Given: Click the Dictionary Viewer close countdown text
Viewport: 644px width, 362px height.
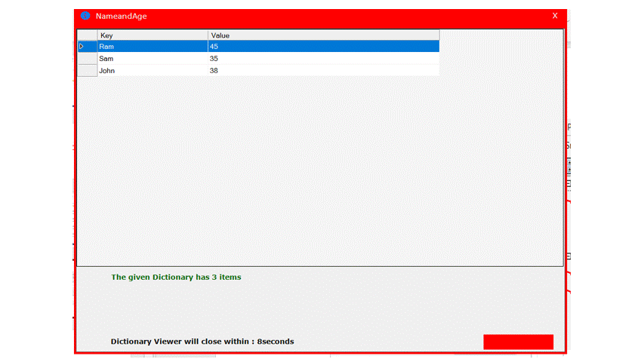Looking at the screenshot, I should point(202,342).
